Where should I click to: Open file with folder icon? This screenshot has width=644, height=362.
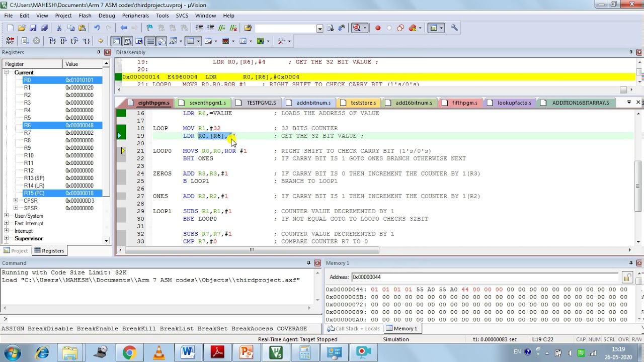(22, 28)
